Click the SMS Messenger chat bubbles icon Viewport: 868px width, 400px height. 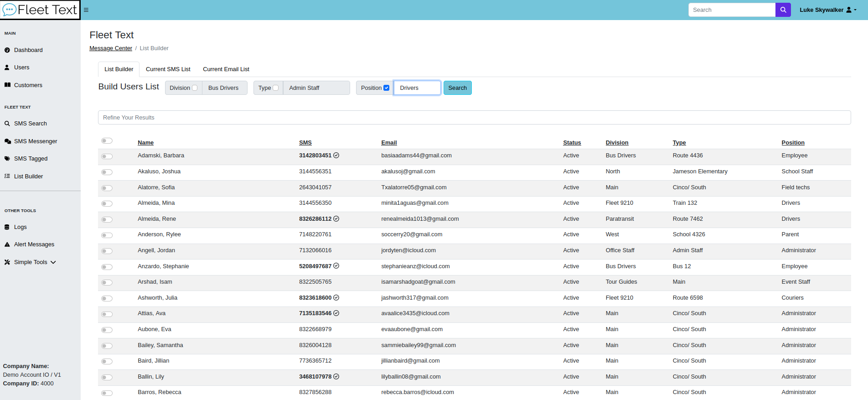pos(7,141)
